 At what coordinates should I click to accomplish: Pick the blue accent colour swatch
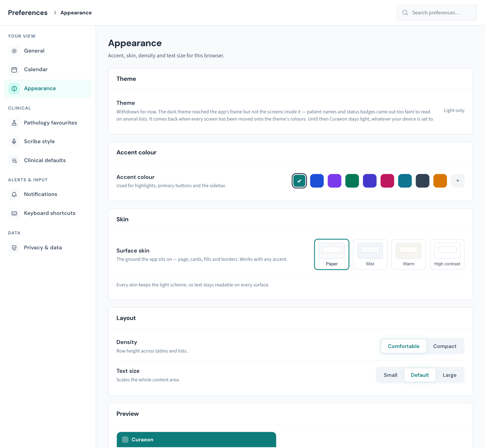coord(317,181)
